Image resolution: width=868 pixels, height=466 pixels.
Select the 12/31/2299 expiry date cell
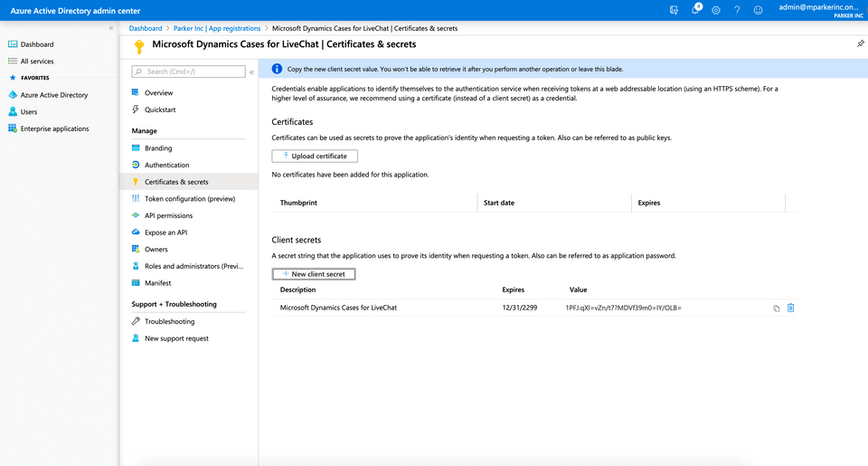tap(520, 308)
